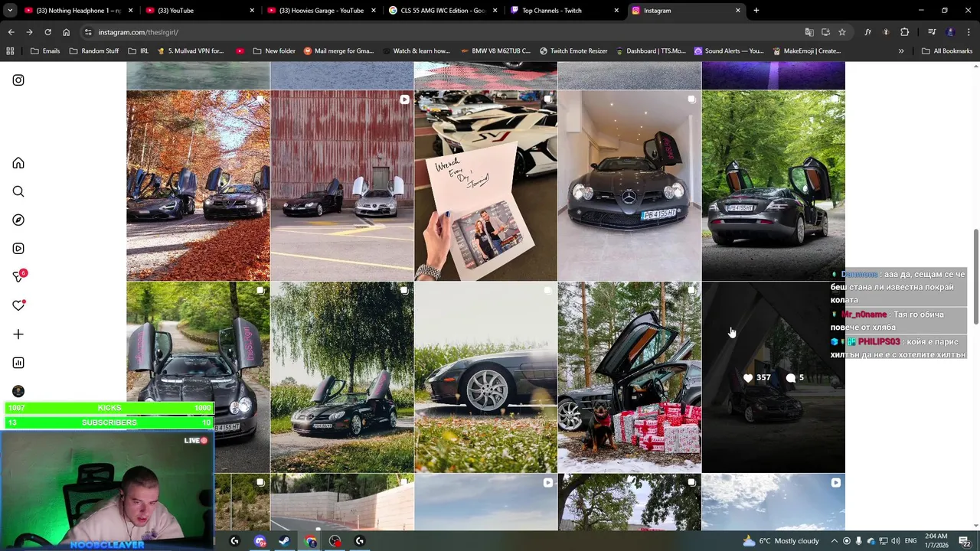
Task: Open autumn leaves cars post thumbnail
Action: coord(198,186)
